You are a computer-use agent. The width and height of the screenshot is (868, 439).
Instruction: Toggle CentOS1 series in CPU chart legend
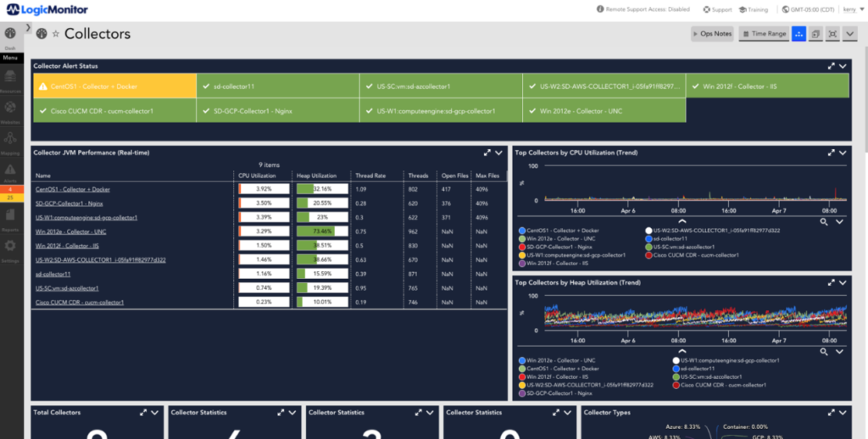pos(559,231)
